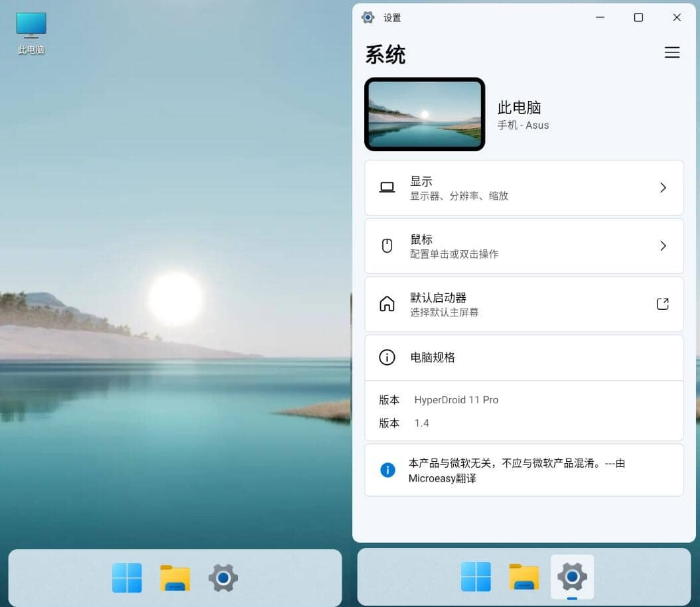Click the Settings gear icon in title bar
The height and width of the screenshot is (607, 700).
368,18
